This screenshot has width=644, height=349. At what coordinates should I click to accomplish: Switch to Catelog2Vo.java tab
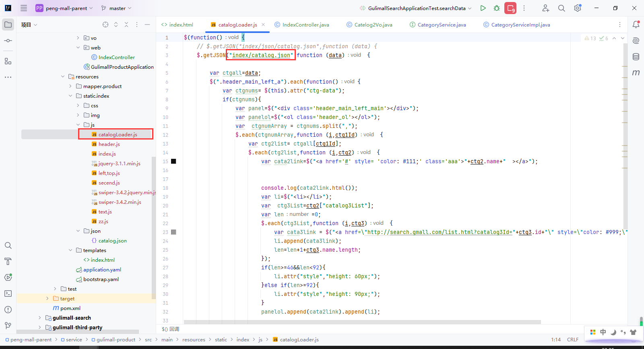point(369,25)
